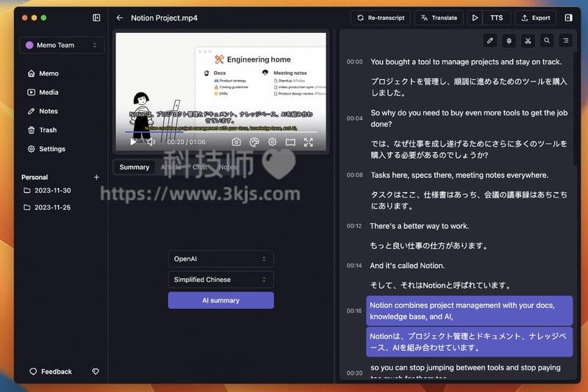Toggle the right panel layout icon

coord(568,18)
